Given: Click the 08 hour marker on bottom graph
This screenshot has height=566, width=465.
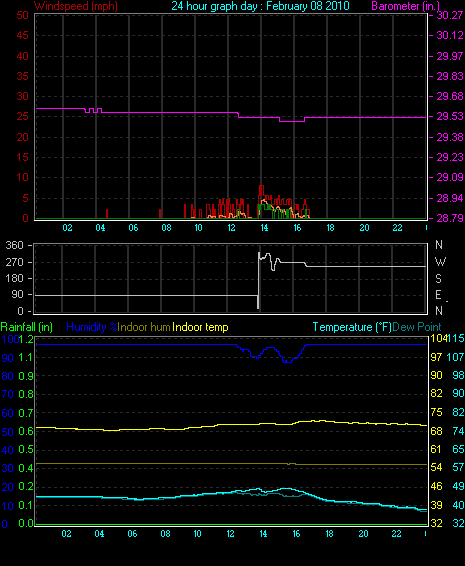Looking at the screenshot, I should pyautogui.click(x=165, y=534).
